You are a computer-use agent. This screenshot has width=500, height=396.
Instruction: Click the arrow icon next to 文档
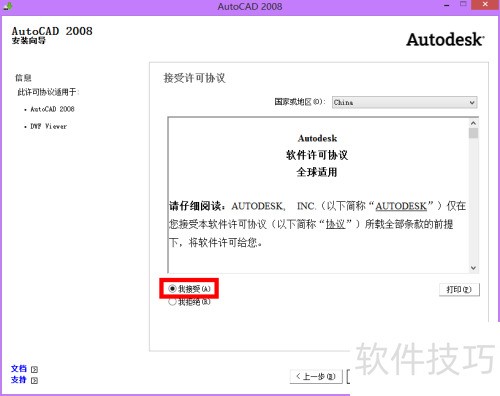tap(34, 369)
